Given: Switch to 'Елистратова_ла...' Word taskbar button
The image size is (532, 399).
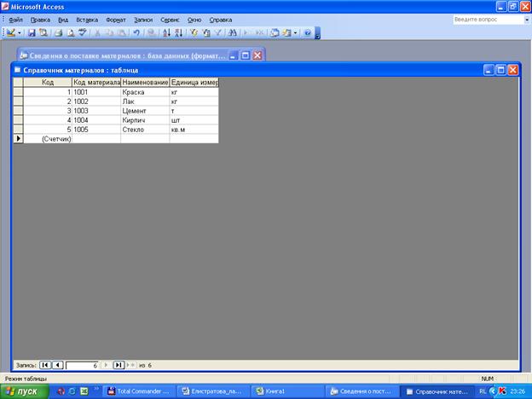Looking at the screenshot, I should point(213,391).
